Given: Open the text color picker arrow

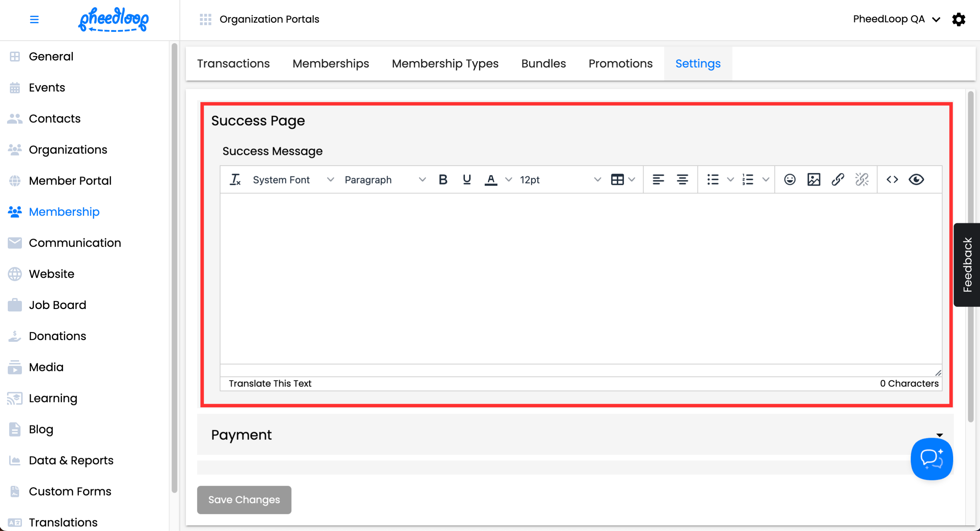Looking at the screenshot, I should click(x=508, y=180).
